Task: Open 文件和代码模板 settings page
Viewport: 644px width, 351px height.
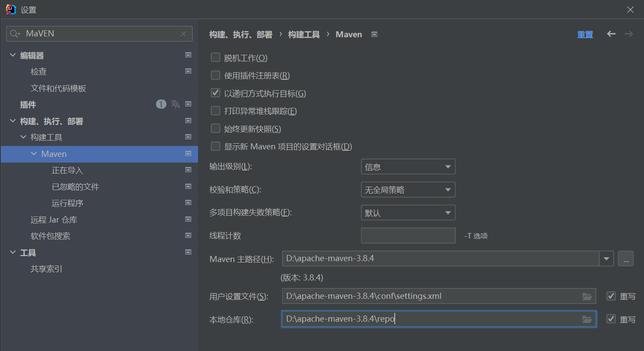Action: (x=58, y=89)
